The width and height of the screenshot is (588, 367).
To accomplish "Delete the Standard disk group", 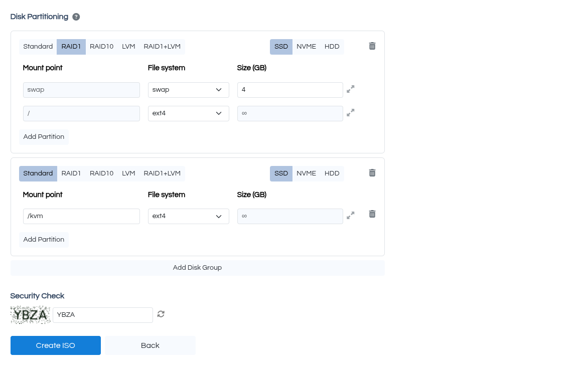I will tap(372, 172).
